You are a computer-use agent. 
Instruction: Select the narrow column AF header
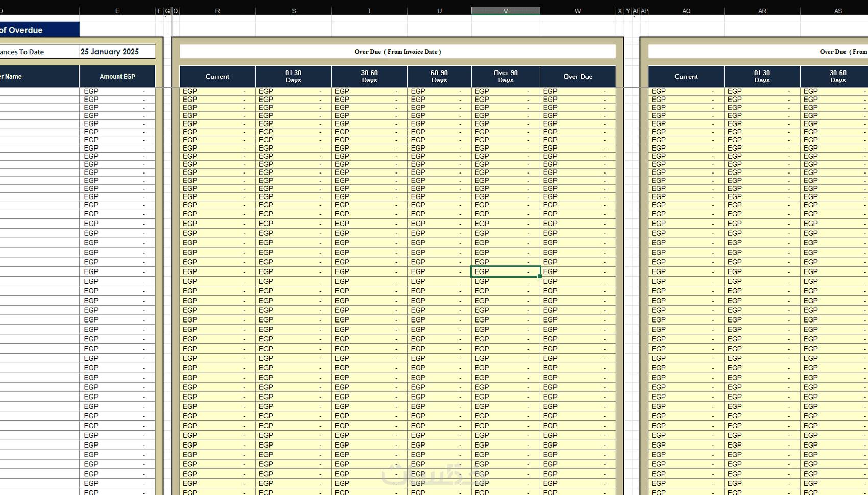(636, 11)
